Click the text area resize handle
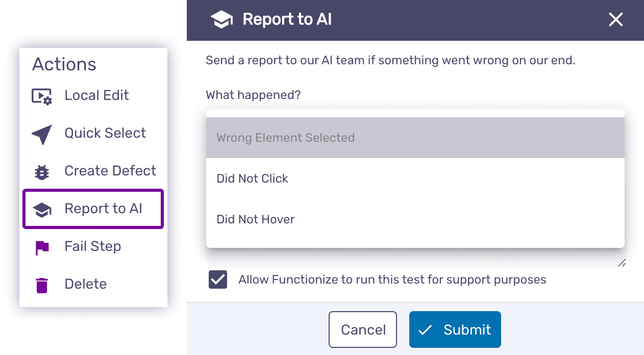Viewport: 644px width, 355px height. click(x=621, y=263)
